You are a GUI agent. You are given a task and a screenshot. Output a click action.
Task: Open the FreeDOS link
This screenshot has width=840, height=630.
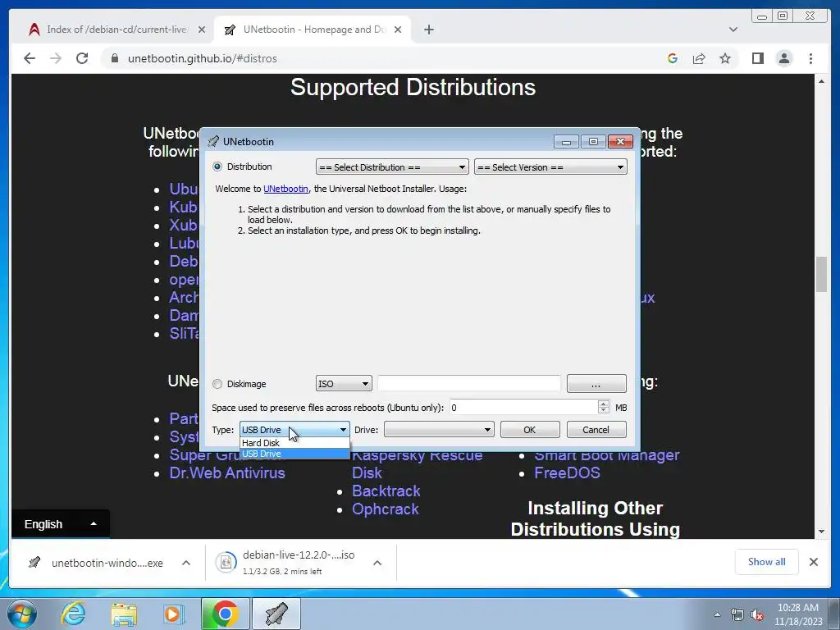(x=567, y=473)
